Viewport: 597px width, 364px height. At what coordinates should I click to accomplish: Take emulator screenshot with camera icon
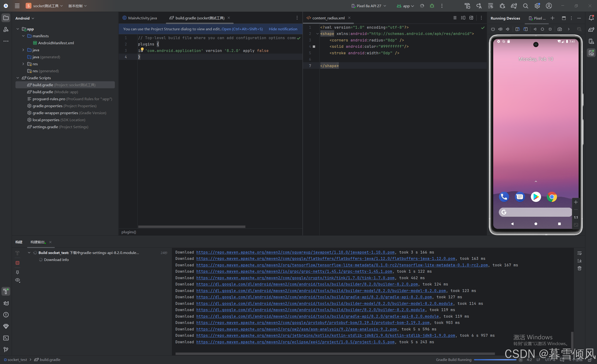coord(559,29)
